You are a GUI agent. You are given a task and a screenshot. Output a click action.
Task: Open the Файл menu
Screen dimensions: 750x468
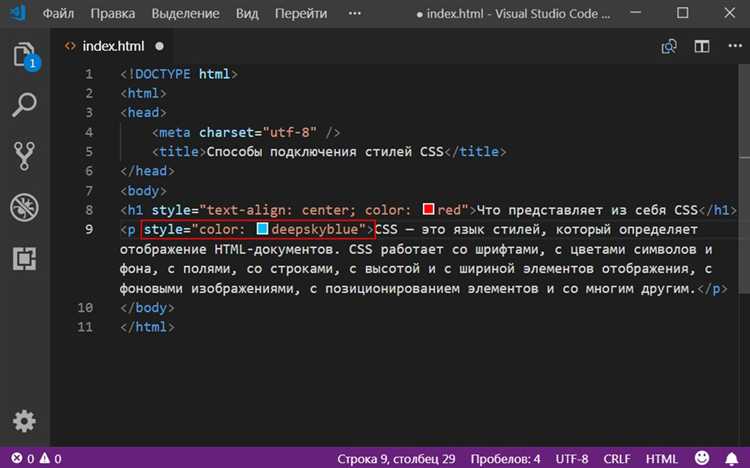click(x=56, y=15)
